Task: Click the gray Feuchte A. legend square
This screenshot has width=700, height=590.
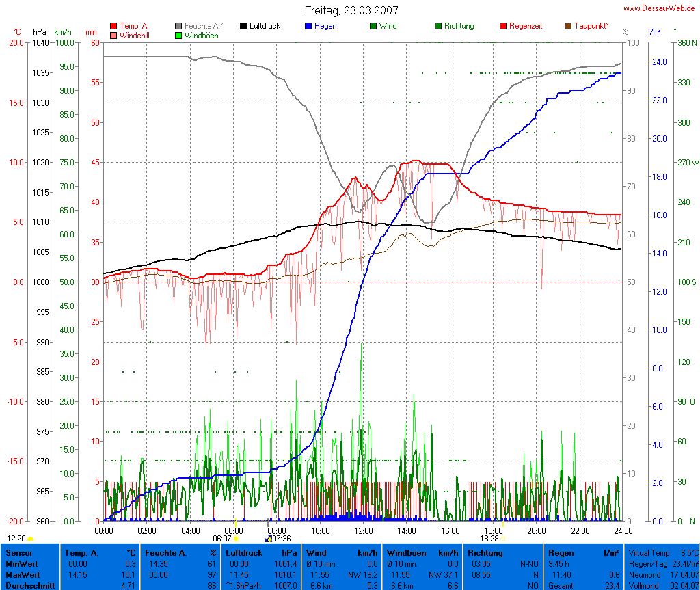Action: [x=178, y=27]
